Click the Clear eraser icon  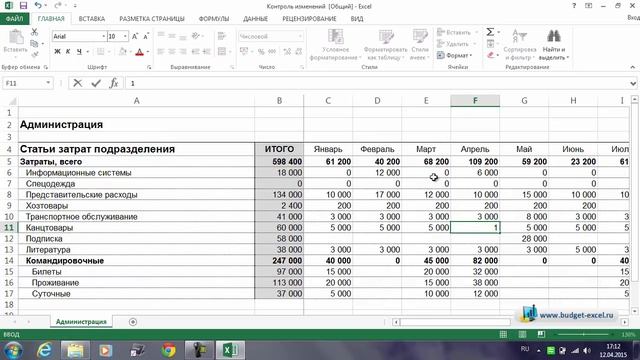(x=491, y=55)
